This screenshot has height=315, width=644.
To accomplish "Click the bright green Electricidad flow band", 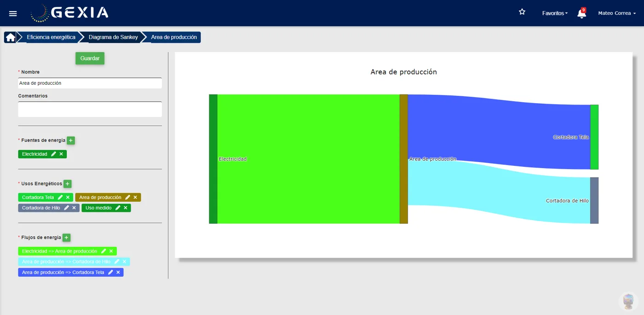I will (x=308, y=159).
